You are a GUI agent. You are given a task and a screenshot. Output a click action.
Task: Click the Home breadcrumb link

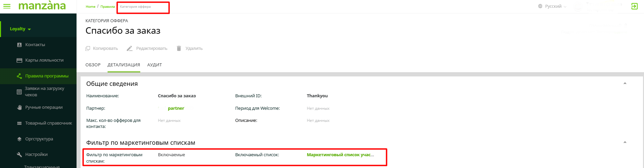(90, 7)
